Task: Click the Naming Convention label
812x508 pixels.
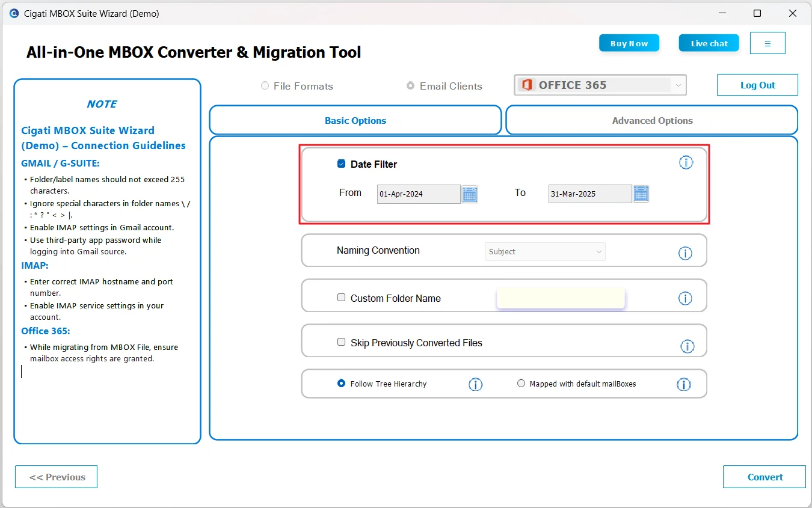Action: pyautogui.click(x=378, y=251)
